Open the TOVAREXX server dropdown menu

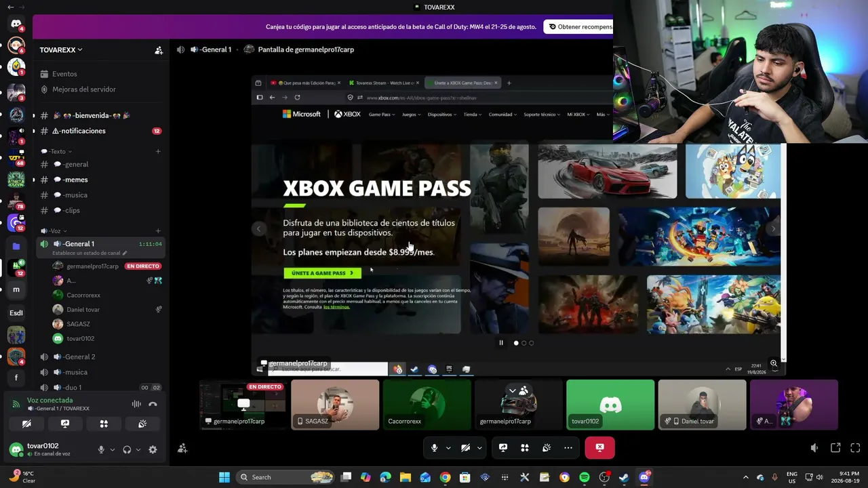(x=61, y=50)
